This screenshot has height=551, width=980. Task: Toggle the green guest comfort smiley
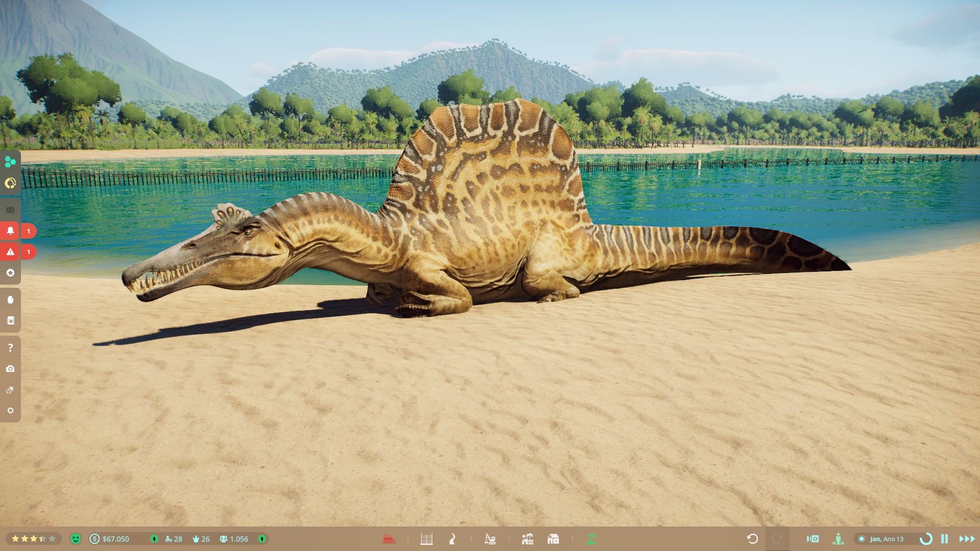76,539
